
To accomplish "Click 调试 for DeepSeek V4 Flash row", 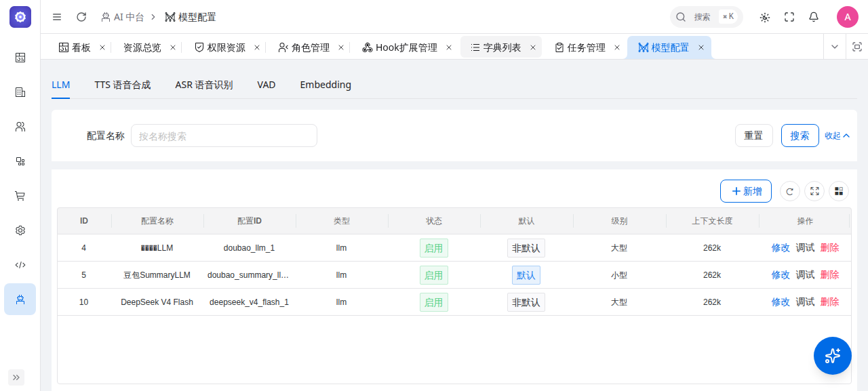I will click(805, 302).
